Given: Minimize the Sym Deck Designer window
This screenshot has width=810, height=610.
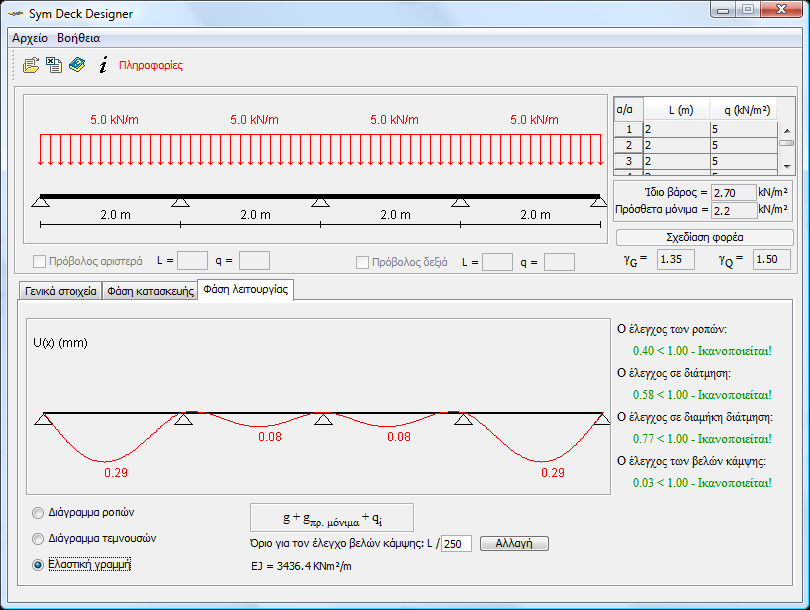Looking at the screenshot, I should coord(723,10).
